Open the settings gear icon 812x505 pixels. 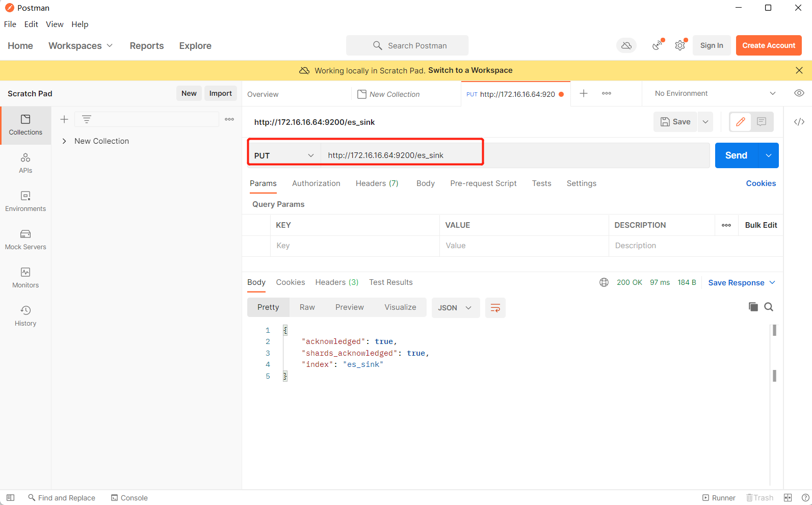tap(680, 45)
